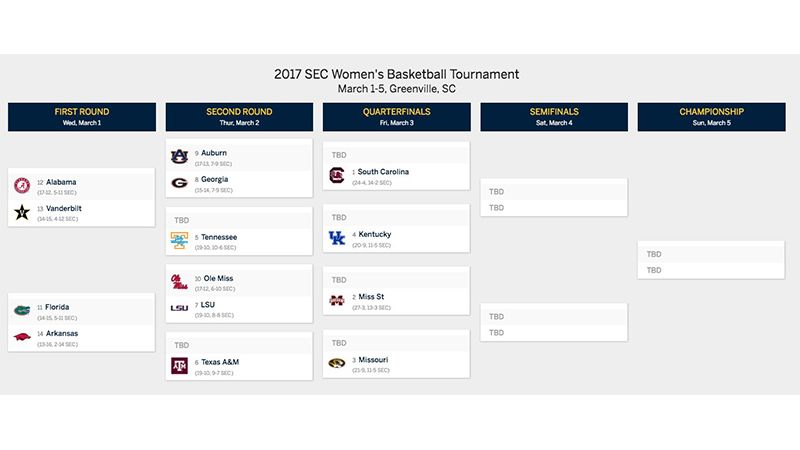This screenshot has width=800, height=450.
Task: Click the Semifinals column header
Action: tap(554, 117)
